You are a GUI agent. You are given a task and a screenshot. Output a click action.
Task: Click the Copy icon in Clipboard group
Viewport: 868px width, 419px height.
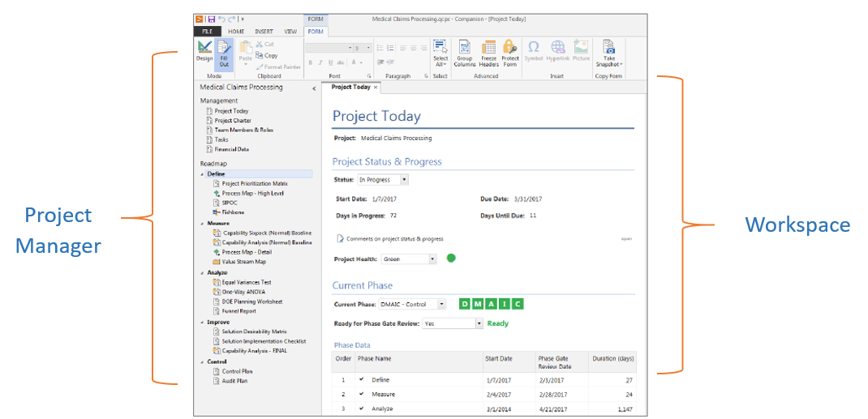point(260,56)
